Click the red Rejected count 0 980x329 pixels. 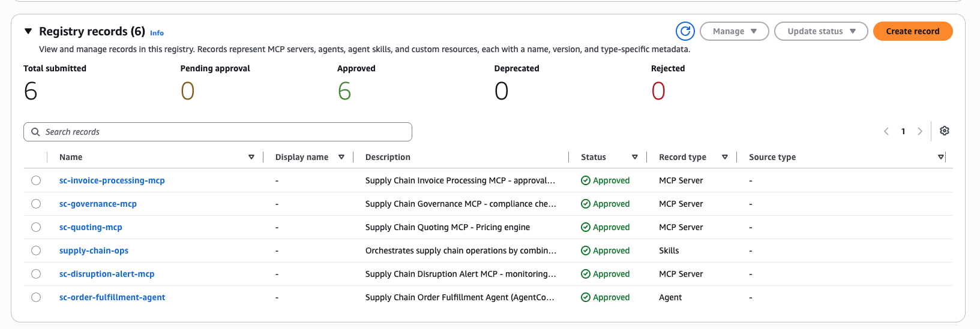click(x=658, y=91)
